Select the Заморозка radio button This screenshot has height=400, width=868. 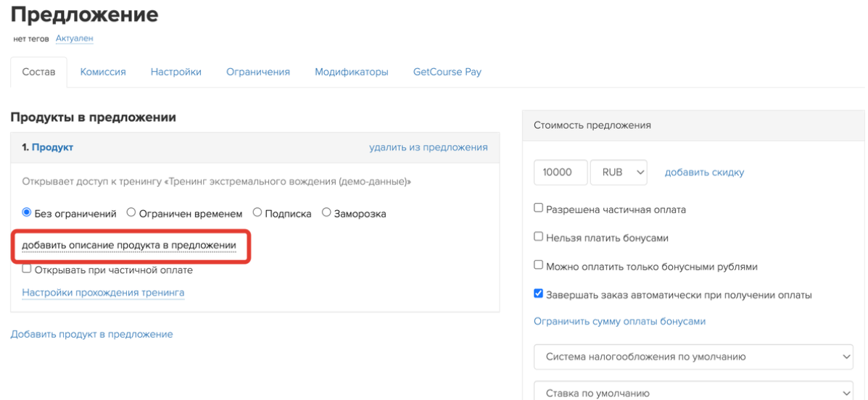click(326, 212)
